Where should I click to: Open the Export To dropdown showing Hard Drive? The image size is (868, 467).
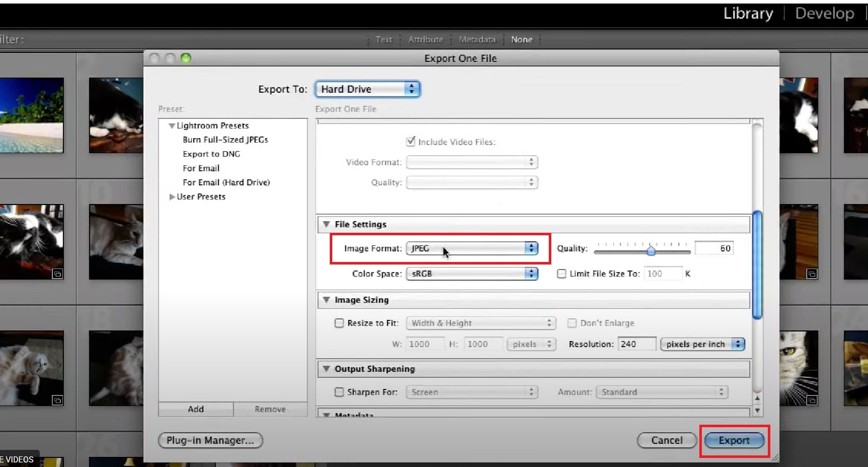pyautogui.click(x=367, y=89)
